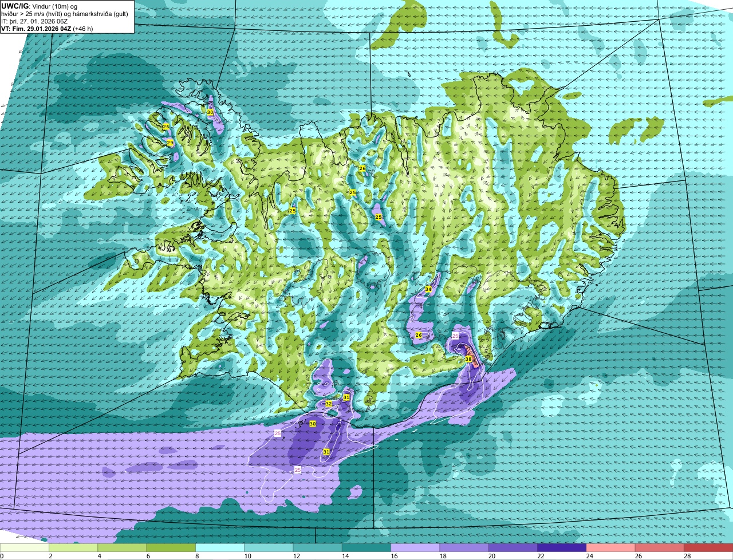
Task: Click the yellow '38' peak gust label
Action: pyautogui.click(x=468, y=359)
